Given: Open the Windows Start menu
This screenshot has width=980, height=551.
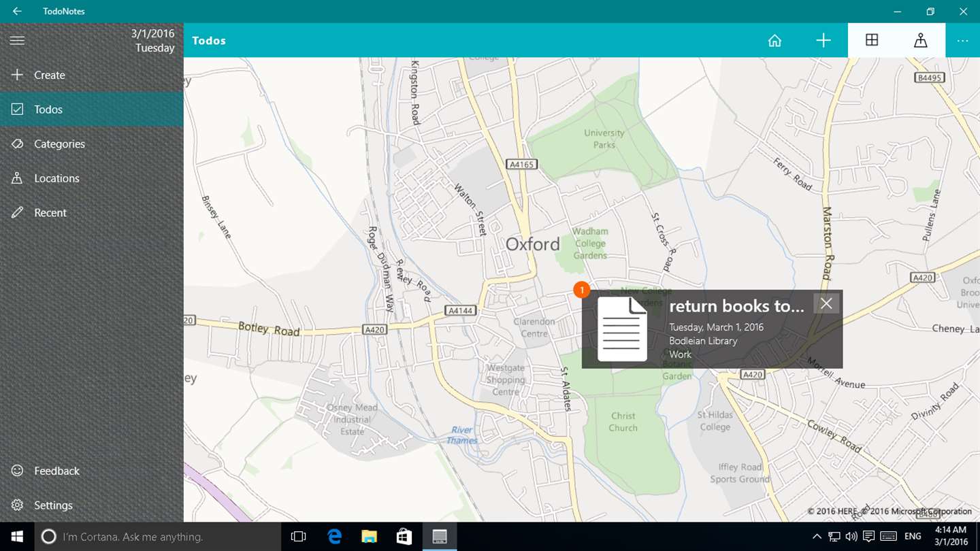Looking at the screenshot, I should [x=16, y=537].
